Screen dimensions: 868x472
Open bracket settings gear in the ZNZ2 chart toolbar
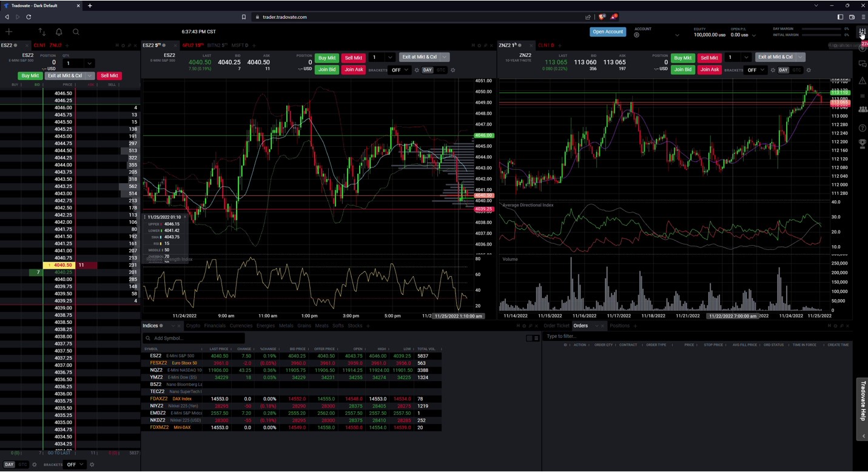[x=773, y=70]
